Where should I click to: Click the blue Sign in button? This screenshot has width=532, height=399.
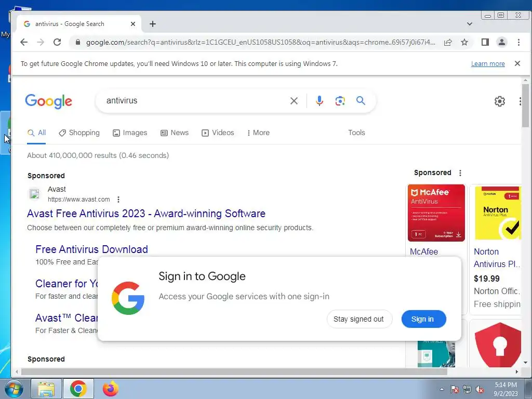coord(423,319)
